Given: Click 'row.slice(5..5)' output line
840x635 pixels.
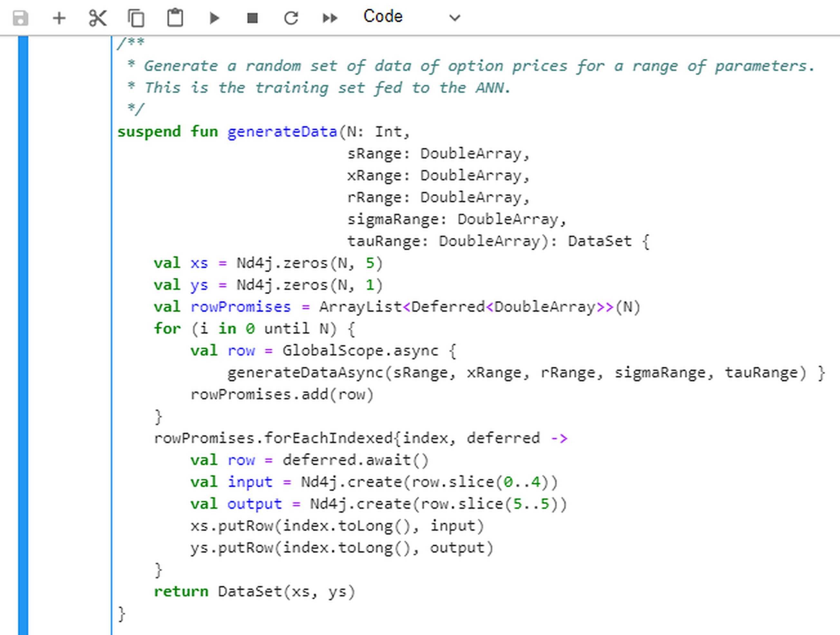Looking at the screenshot, I should [379, 504].
